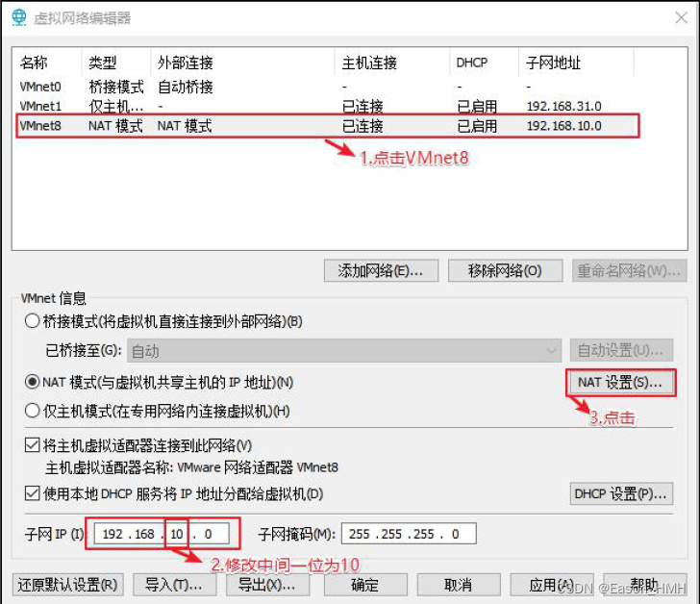Image resolution: width=700 pixels, height=604 pixels.
Task: Open DHCP 设置(P)... button
Action: pos(621,493)
